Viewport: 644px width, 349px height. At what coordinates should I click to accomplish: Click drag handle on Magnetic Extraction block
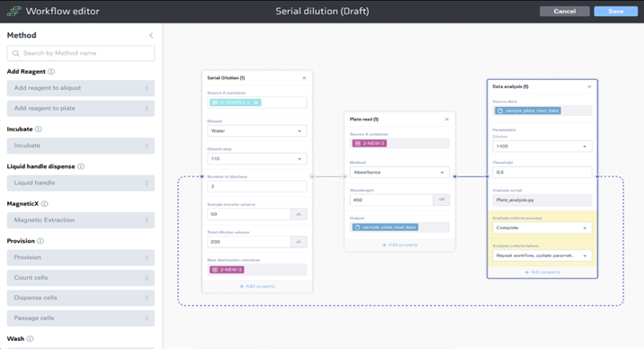147,220
